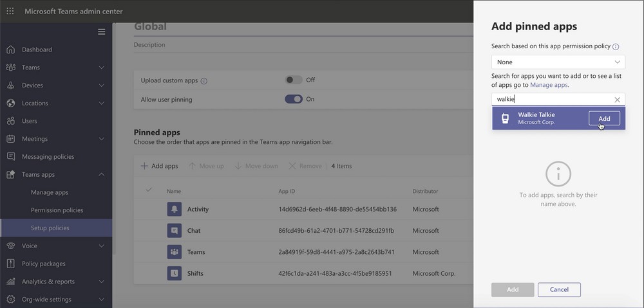Click the Activity bell icon in list

click(x=175, y=209)
